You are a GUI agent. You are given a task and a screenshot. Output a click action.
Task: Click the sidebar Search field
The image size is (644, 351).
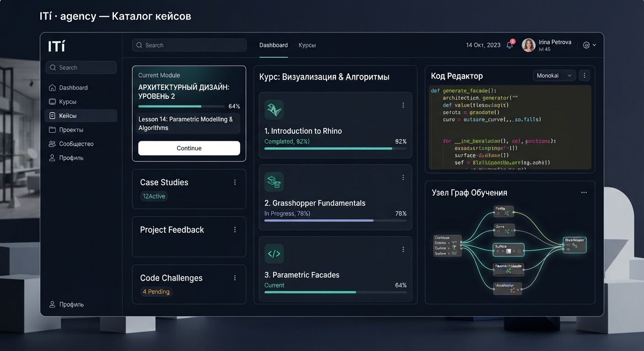pos(81,68)
